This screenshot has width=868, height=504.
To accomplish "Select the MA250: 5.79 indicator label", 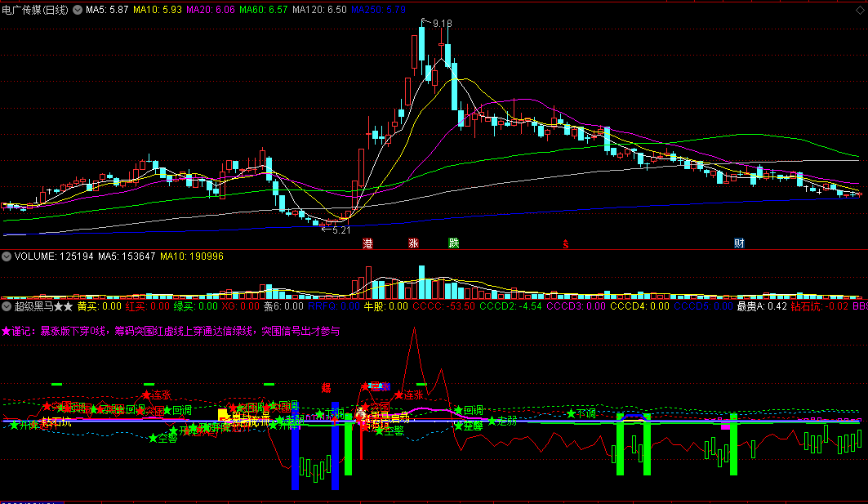I will pos(378,10).
